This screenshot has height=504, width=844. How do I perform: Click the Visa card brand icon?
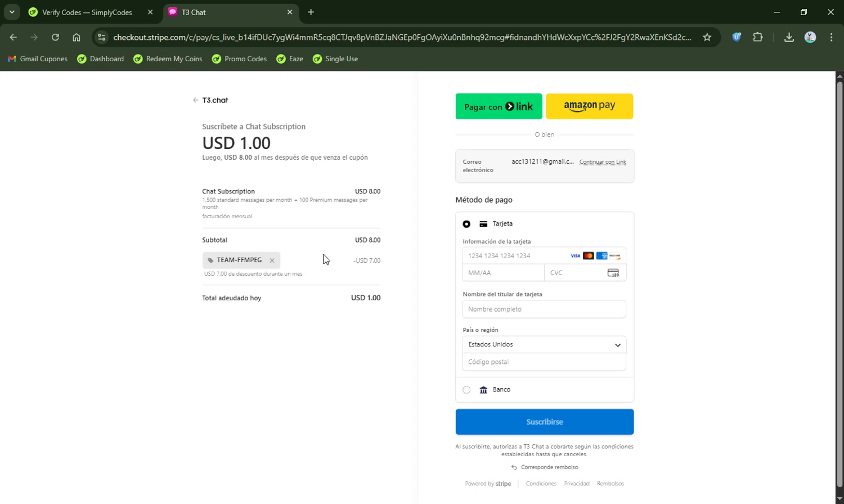(x=575, y=255)
